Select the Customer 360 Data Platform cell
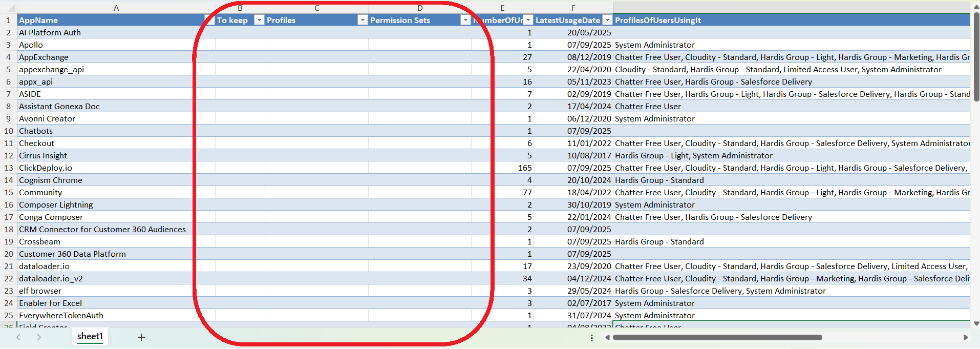The width and height of the screenshot is (980, 349). tap(116, 254)
